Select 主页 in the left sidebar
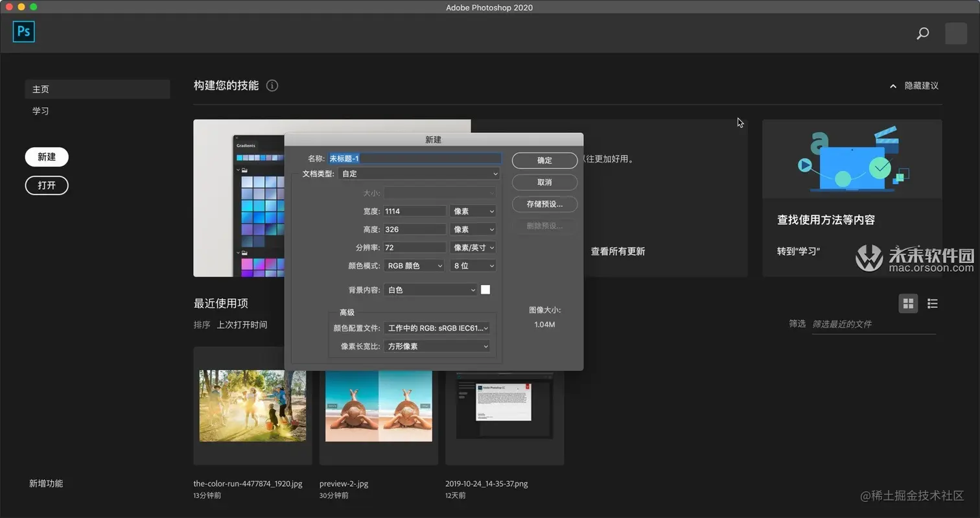The height and width of the screenshot is (518, 980). 97,89
